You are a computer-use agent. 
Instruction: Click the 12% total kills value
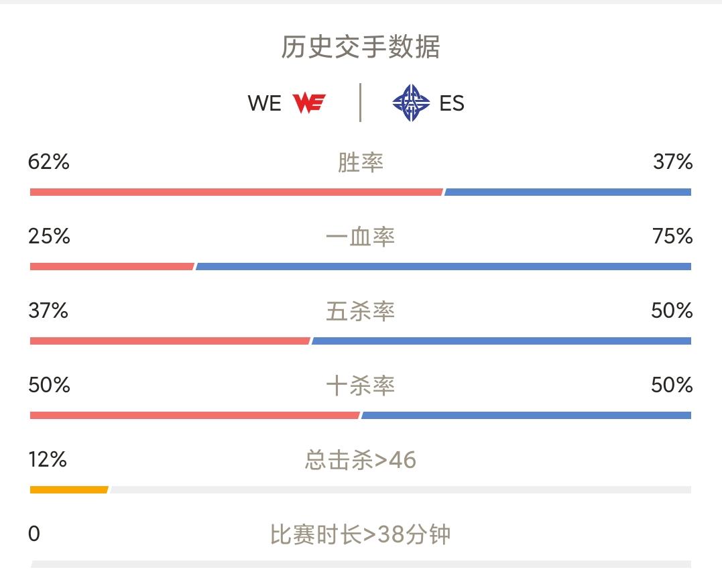coord(48,460)
